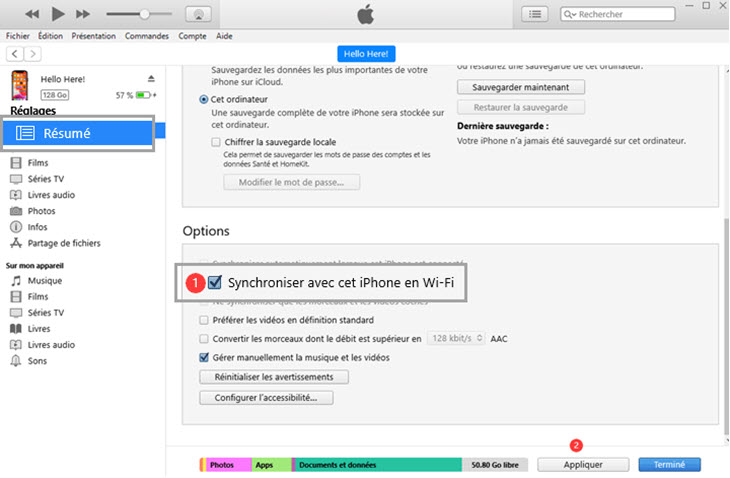The width and height of the screenshot is (730, 478).
Task: Click the fast-forward next track button
Action: tap(83, 14)
